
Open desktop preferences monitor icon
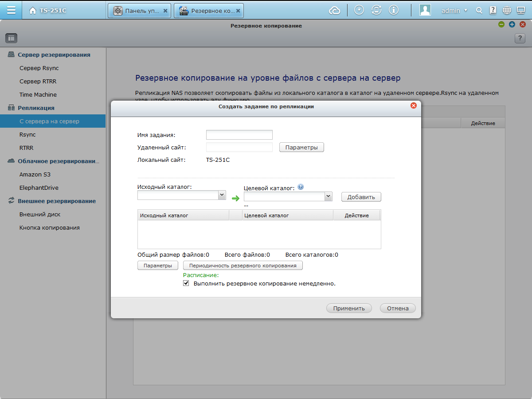pos(521,10)
